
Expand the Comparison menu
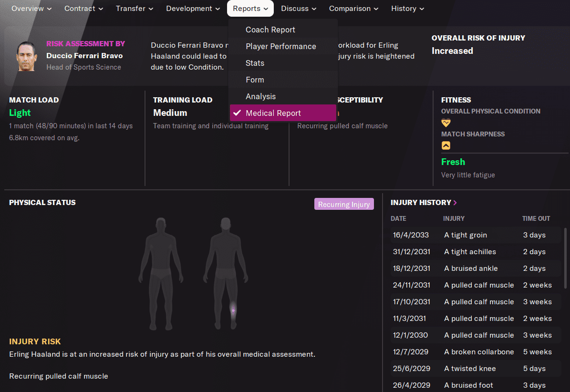click(x=354, y=9)
